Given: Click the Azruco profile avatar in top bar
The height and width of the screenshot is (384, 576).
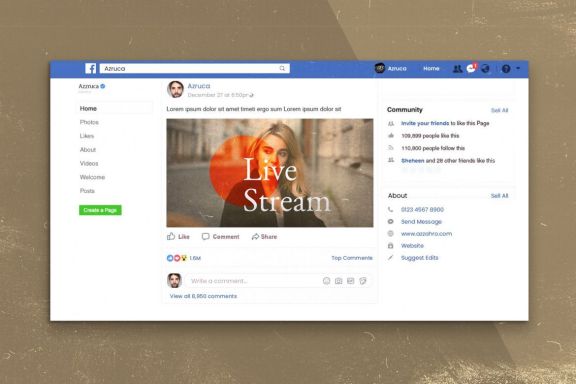Looking at the screenshot, I should (379, 68).
